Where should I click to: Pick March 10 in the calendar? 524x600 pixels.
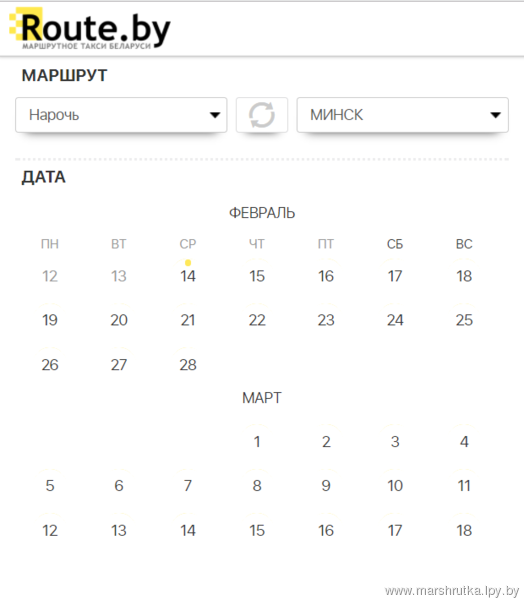[395, 486]
